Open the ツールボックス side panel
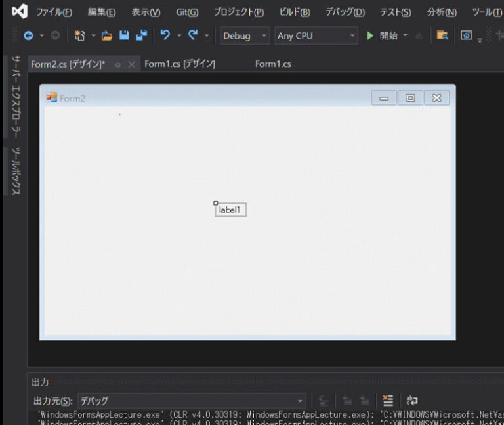Screen dimensions: 504x425 (x=16, y=171)
